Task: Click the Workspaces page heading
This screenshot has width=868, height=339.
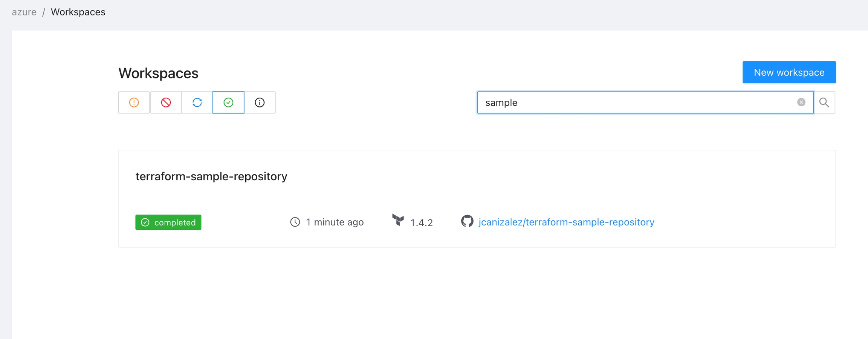Action: pos(158,73)
